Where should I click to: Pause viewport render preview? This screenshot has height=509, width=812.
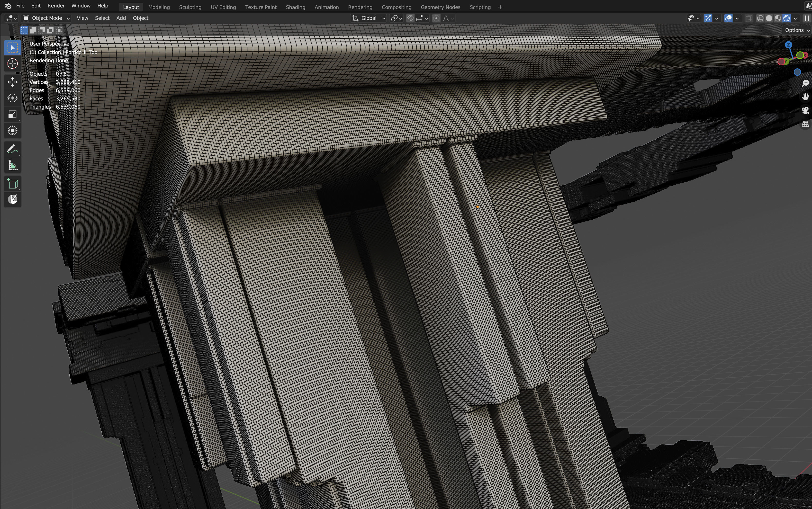807,18
